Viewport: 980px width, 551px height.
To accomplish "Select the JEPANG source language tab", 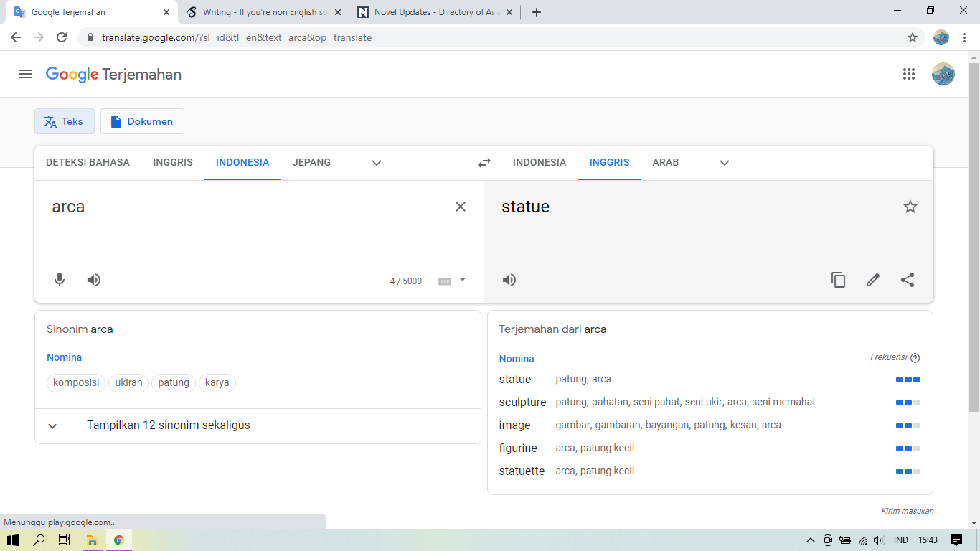I will (x=311, y=162).
